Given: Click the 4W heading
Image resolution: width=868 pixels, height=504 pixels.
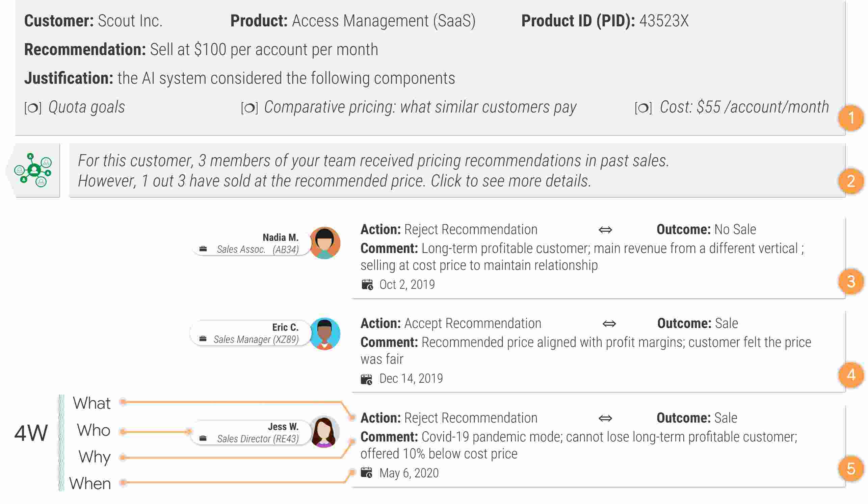Looking at the screenshot, I should pyautogui.click(x=31, y=433).
